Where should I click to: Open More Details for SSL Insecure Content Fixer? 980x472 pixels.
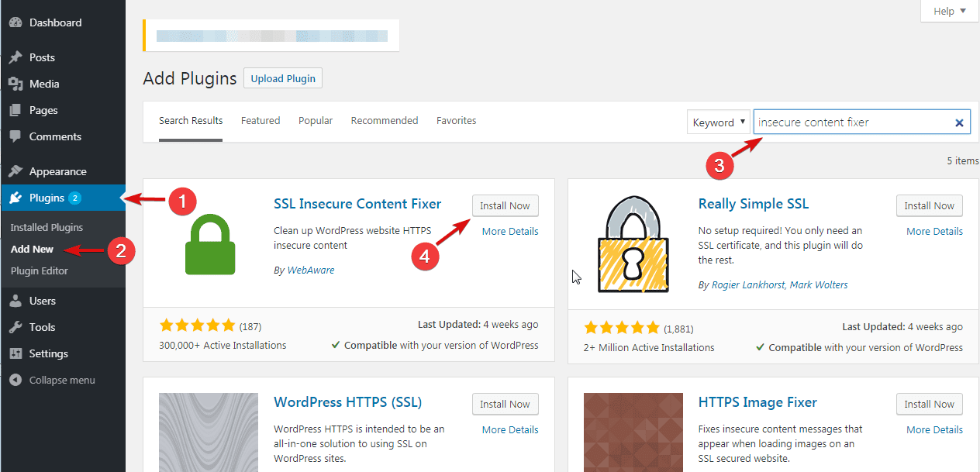tap(510, 231)
